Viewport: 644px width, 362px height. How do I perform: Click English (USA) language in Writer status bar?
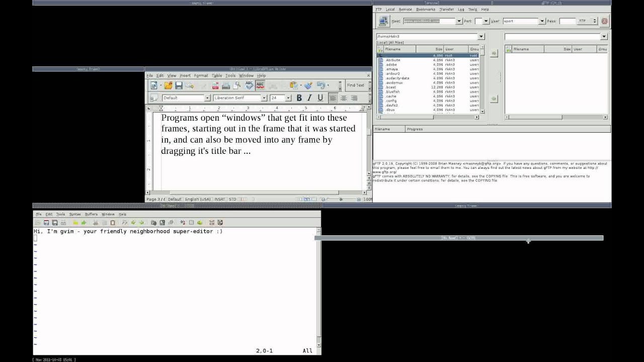[x=198, y=199]
